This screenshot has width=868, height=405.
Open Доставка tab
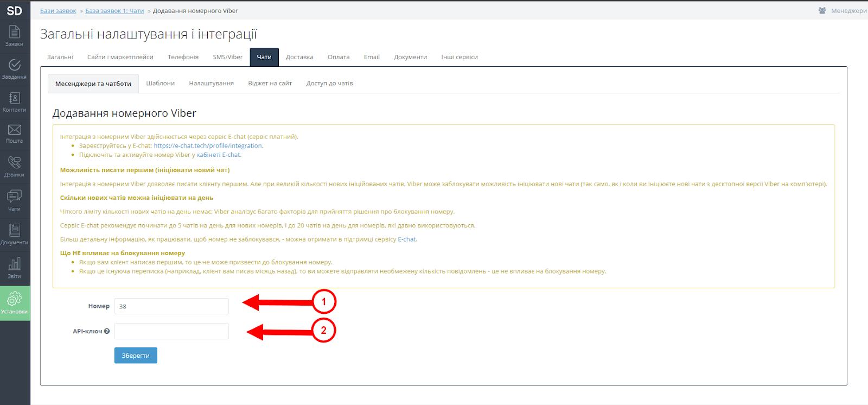299,57
